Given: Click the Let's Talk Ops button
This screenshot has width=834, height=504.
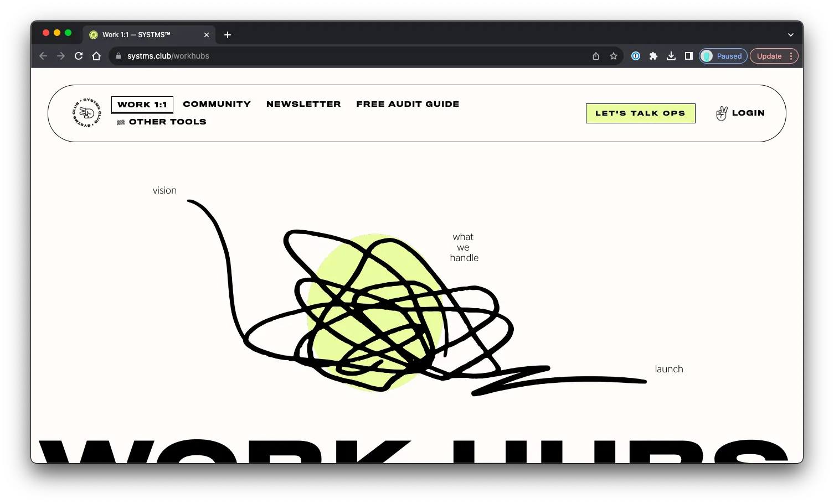Looking at the screenshot, I should click(641, 113).
